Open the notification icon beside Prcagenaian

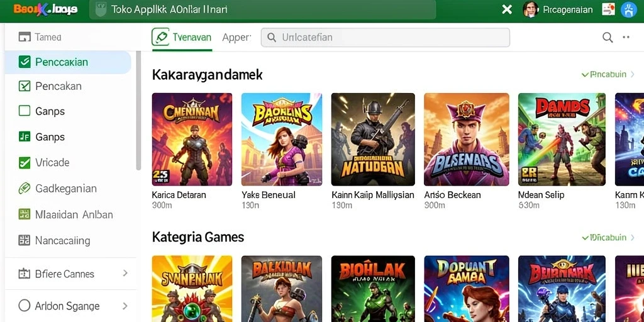coord(608,9)
